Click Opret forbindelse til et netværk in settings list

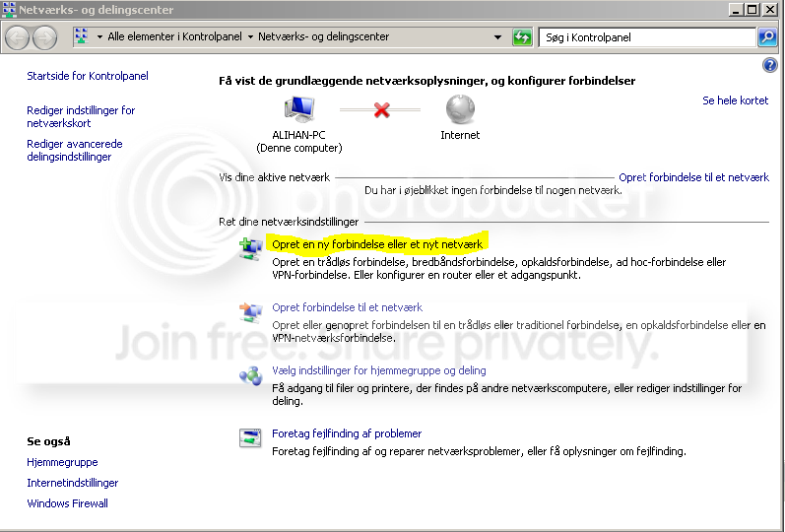(348, 307)
